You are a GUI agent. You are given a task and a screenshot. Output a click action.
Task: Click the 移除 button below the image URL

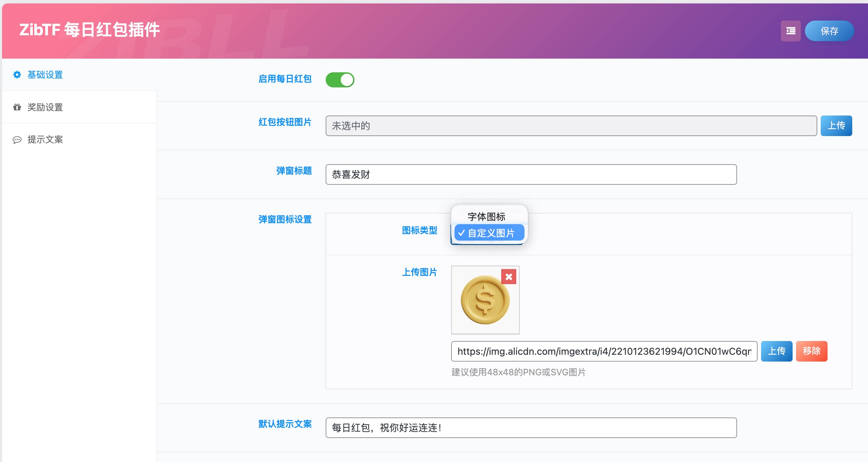click(811, 351)
